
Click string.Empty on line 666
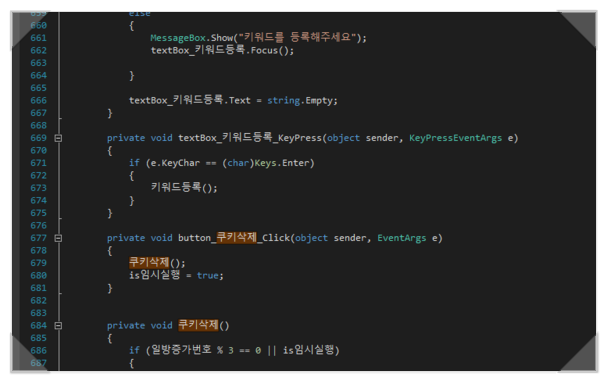pyautogui.click(x=300, y=101)
